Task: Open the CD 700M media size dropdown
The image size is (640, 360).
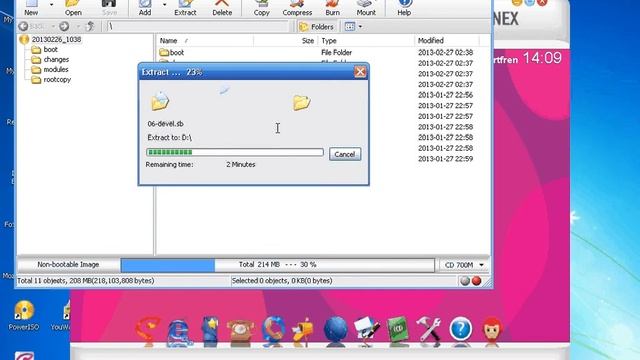Action: pyautogui.click(x=464, y=265)
